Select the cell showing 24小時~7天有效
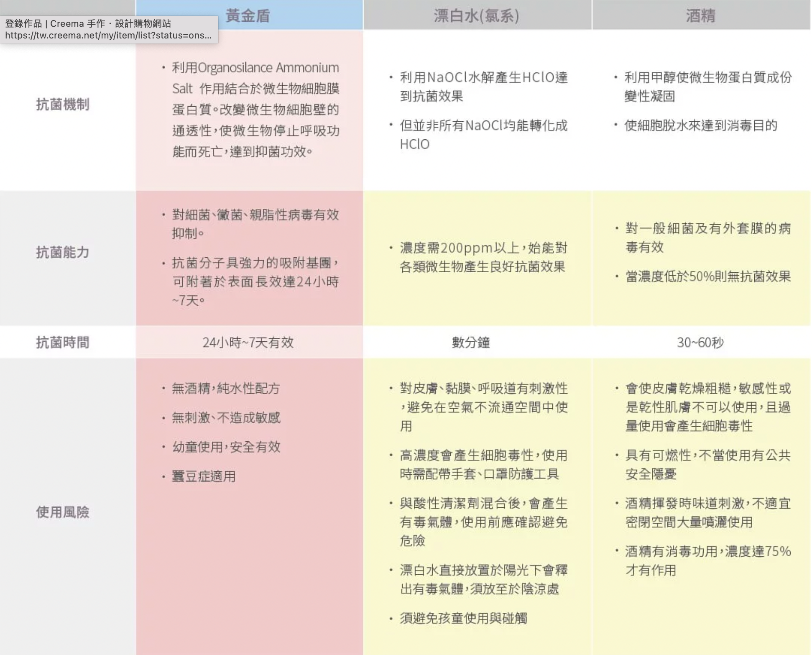 tap(249, 342)
